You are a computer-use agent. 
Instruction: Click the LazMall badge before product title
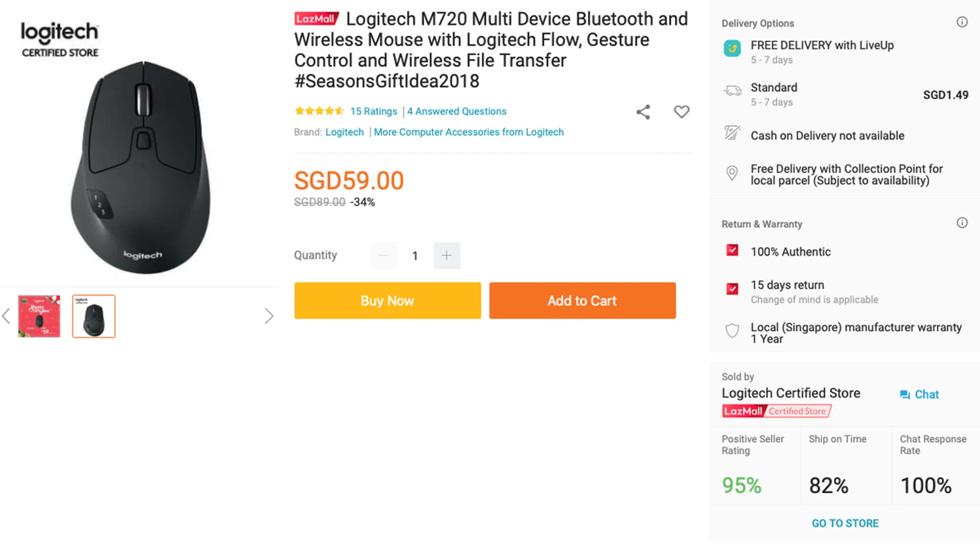[316, 19]
